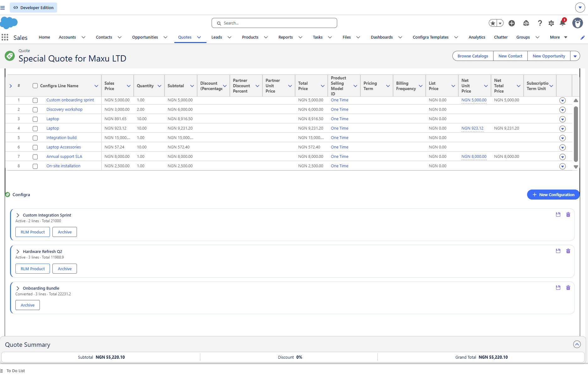Open row actions for Laptop Accessories

coord(563,147)
